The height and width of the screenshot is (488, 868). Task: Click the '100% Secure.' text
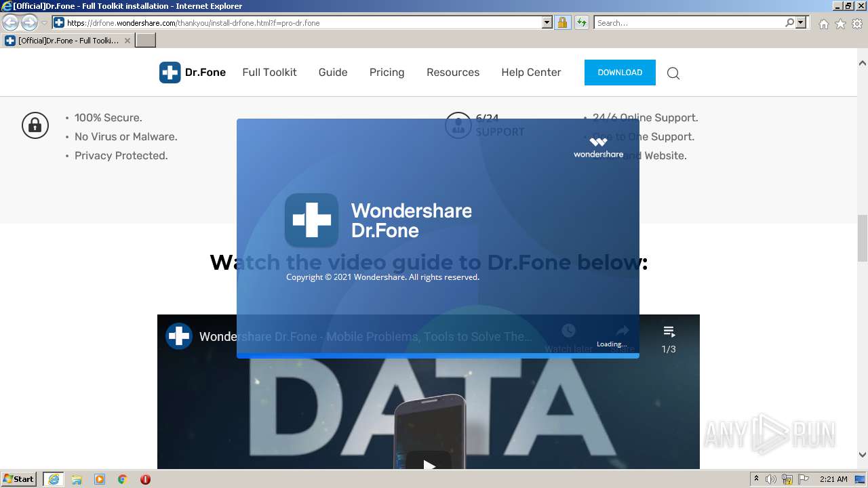(x=108, y=118)
